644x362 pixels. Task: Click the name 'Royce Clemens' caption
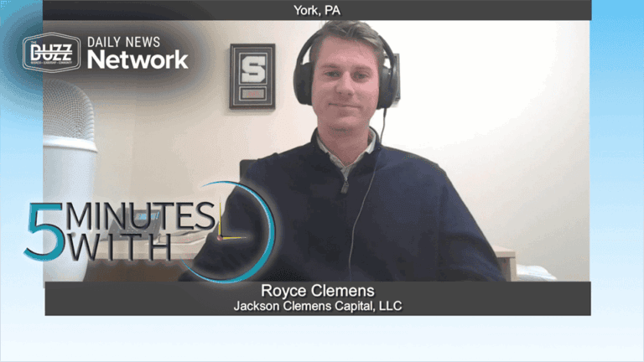coord(318,291)
